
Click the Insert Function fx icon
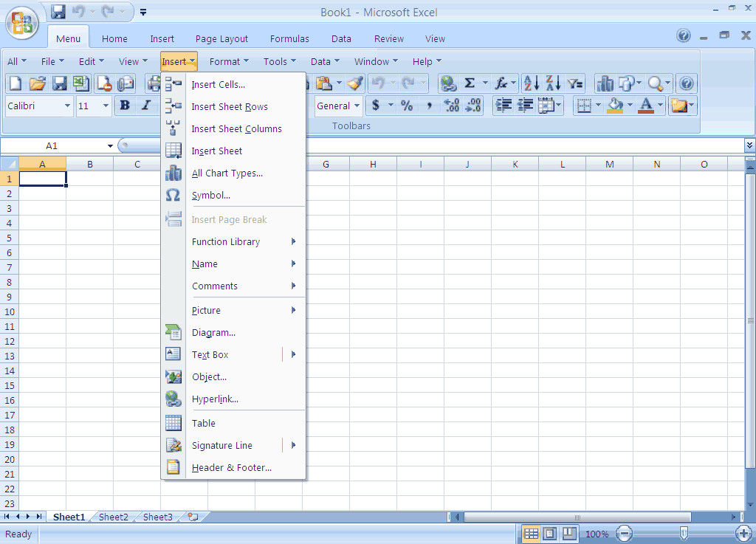click(x=502, y=83)
